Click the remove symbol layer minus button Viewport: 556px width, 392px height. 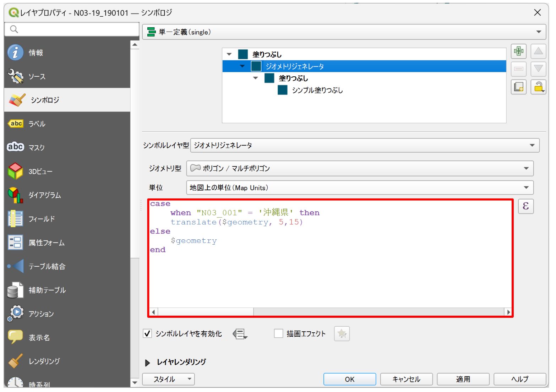point(518,69)
